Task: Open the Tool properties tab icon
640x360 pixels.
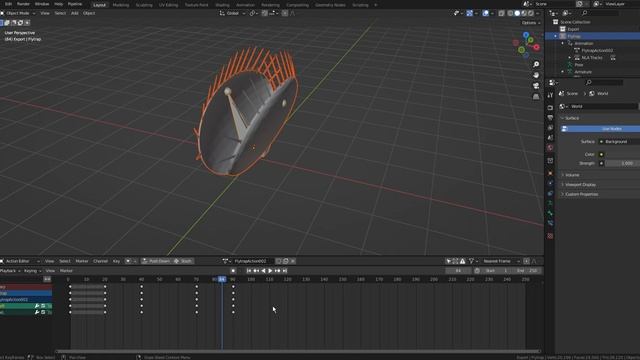Action: click(x=550, y=95)
